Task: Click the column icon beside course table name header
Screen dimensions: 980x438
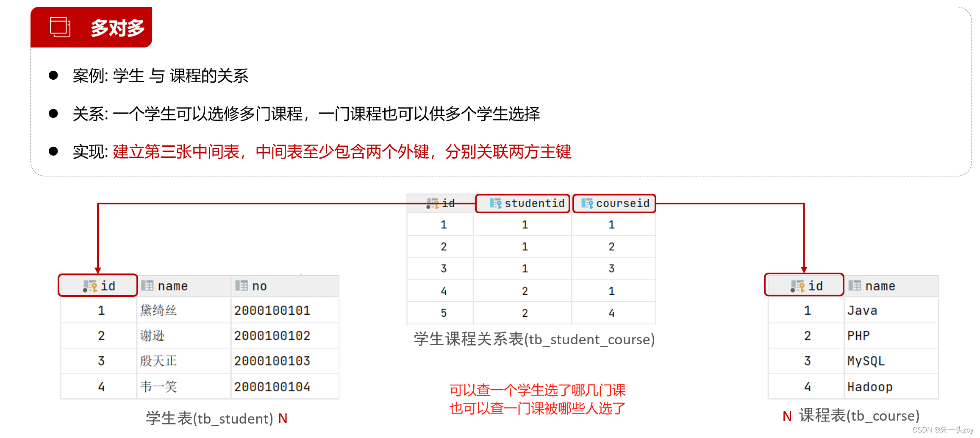Action: point(855,286)
